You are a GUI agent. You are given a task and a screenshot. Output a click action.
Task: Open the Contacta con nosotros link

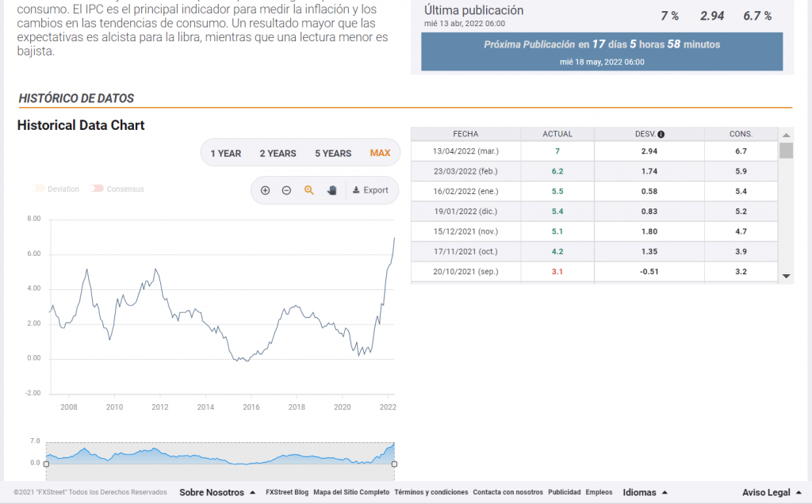click(x=507, y=492)
